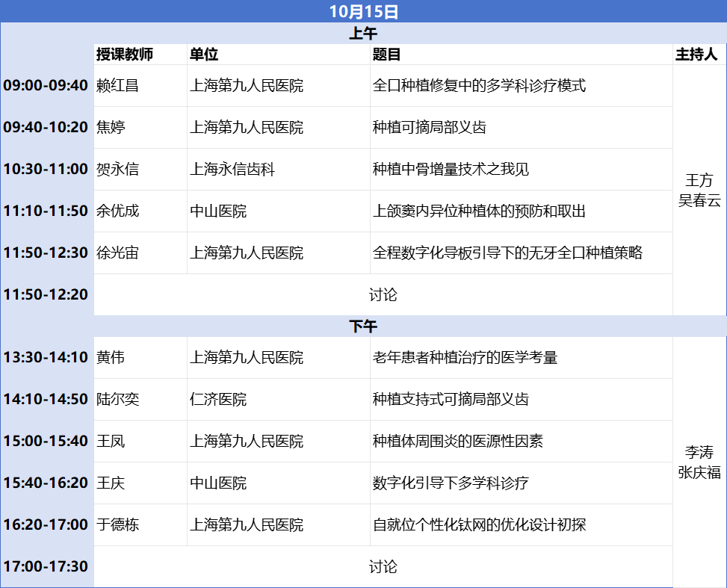
Task: Click teacher name 陆尔奕
Action: pyautogui.click(x=117, y=399)
